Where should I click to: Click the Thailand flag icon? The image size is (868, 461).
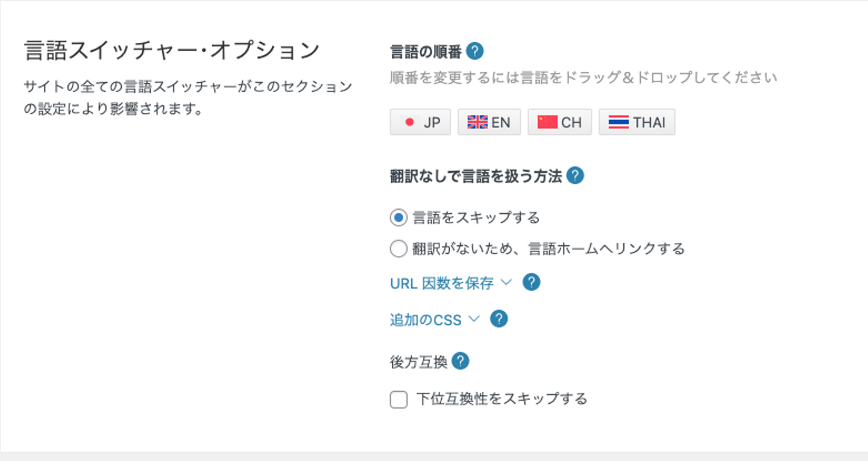click(618, 122)
